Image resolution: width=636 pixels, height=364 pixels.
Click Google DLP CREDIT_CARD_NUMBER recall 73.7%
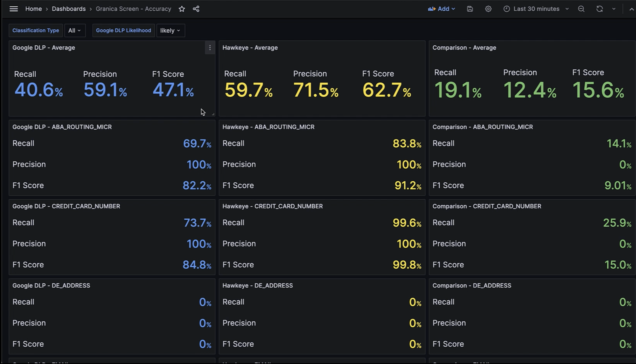pos(198,223)
